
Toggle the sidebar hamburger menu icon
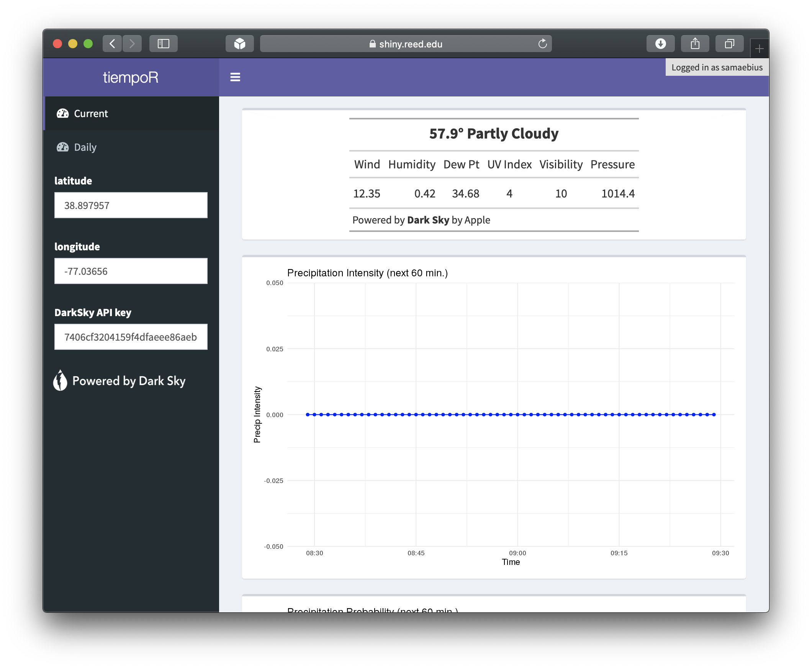[x=235, y=77]
